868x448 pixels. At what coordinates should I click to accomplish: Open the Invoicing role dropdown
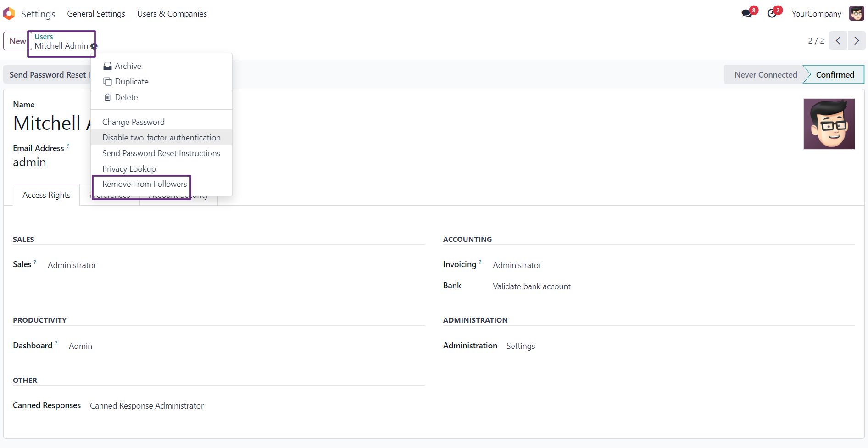coord(517,265)
